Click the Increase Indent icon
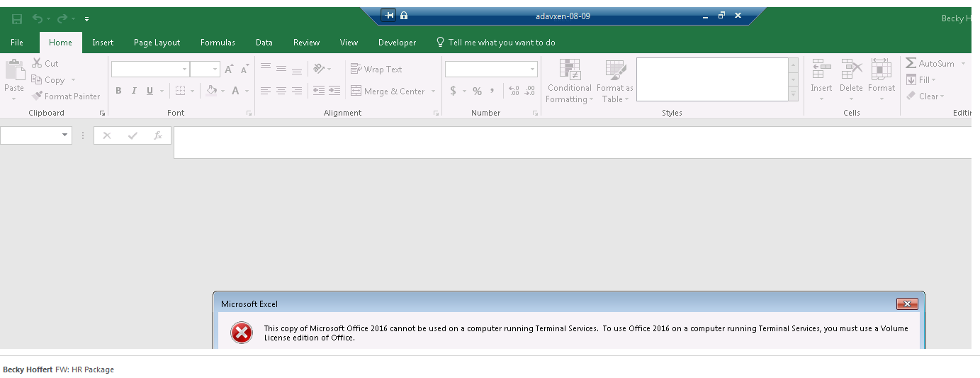The width and height of the screenshot is (980, 378). (334, 91)
